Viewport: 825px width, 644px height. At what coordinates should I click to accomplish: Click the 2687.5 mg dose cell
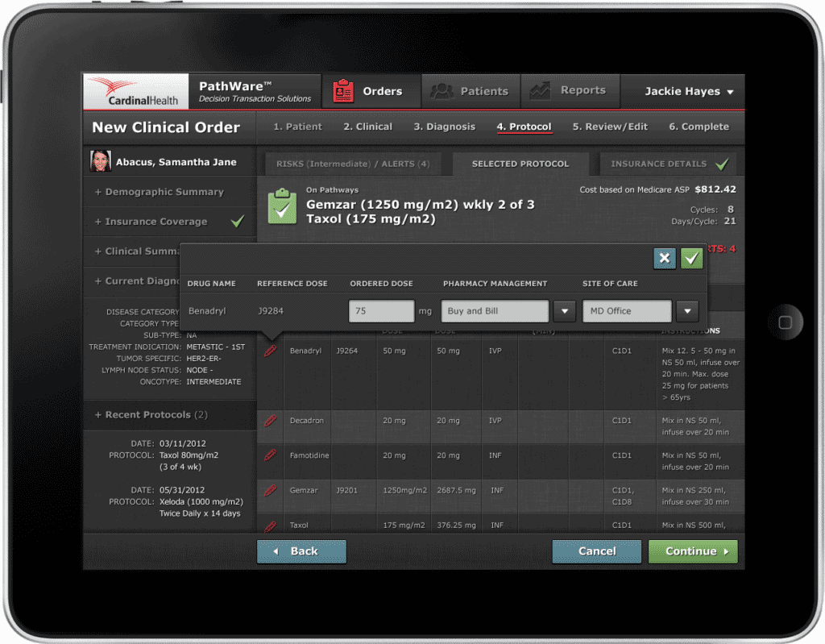click(456, 490)
